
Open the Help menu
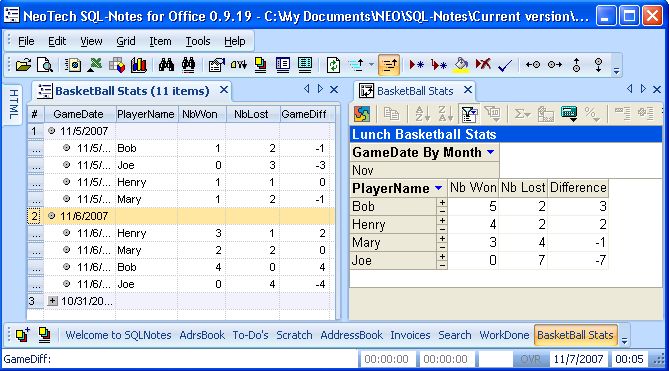click(x=235, y=41)
